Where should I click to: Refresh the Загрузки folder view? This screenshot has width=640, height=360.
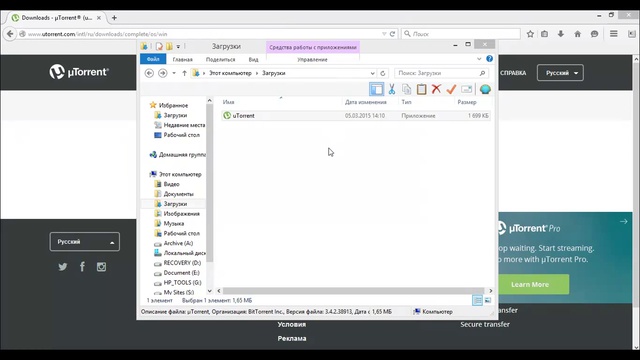pos(383,73)
